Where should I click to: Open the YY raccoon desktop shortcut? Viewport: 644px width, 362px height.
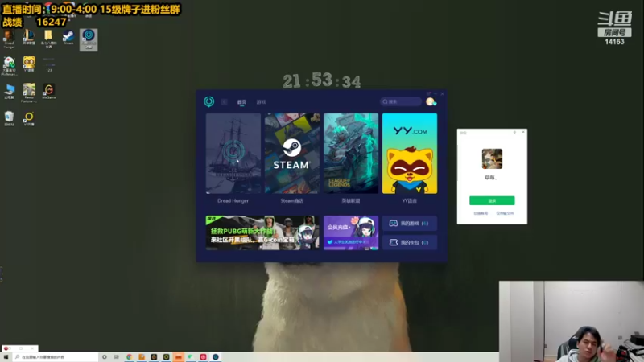[x=29, y=64]
